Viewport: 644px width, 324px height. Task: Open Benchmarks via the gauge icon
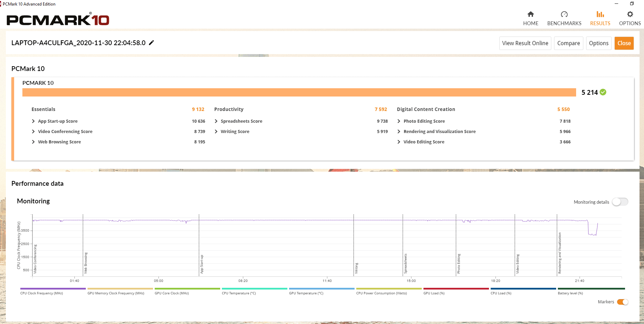pyautogui.click(x=564, y=14)
